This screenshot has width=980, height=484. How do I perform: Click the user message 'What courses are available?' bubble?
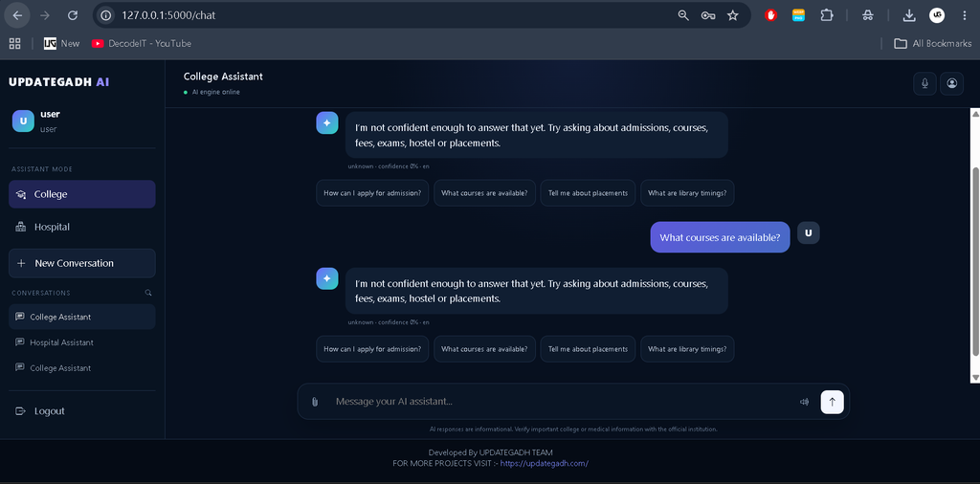(x=720, y=237)
